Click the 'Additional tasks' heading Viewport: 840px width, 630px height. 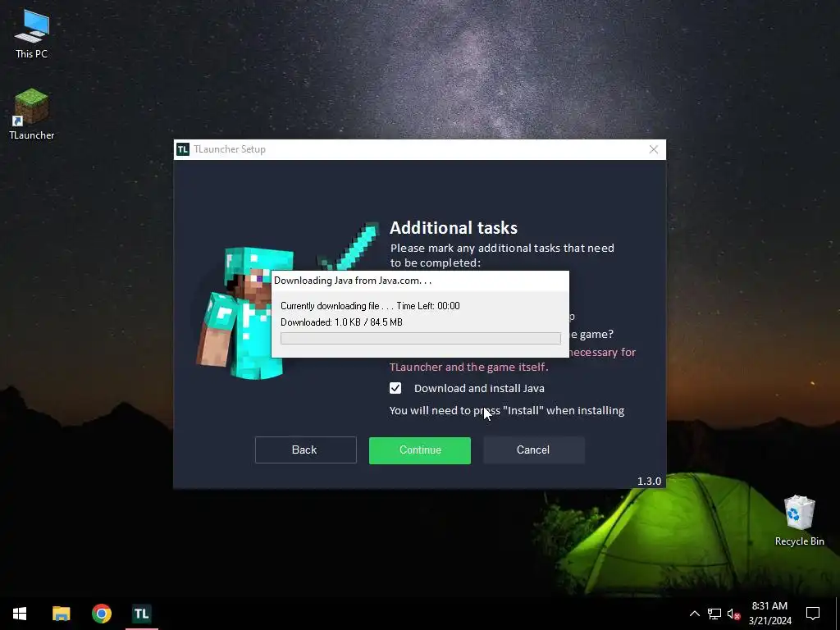click(x=454, y=228)
